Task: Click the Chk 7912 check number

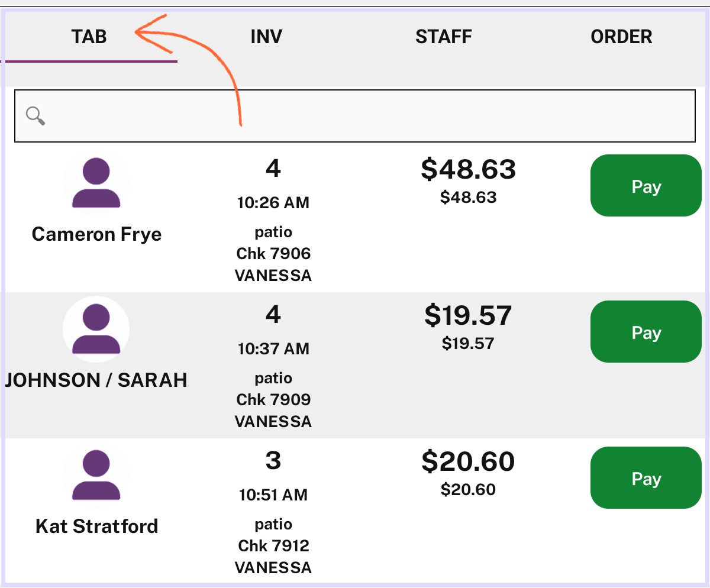Action: point(273,546)
